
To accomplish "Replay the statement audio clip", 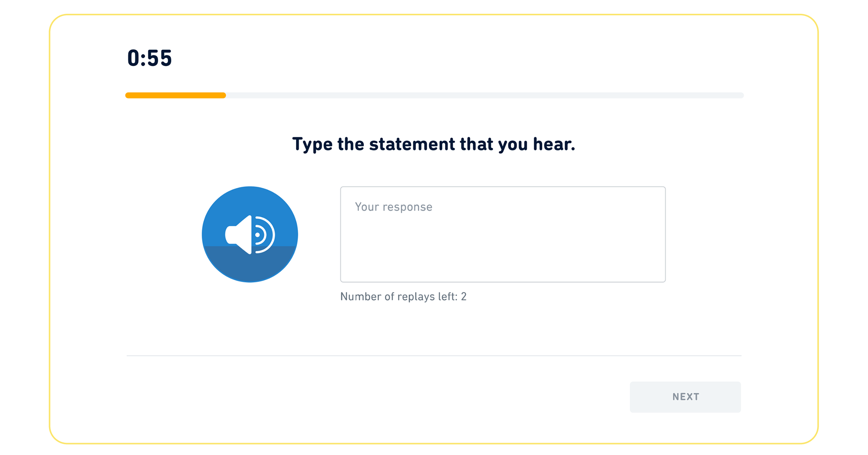I will (250, 234).
